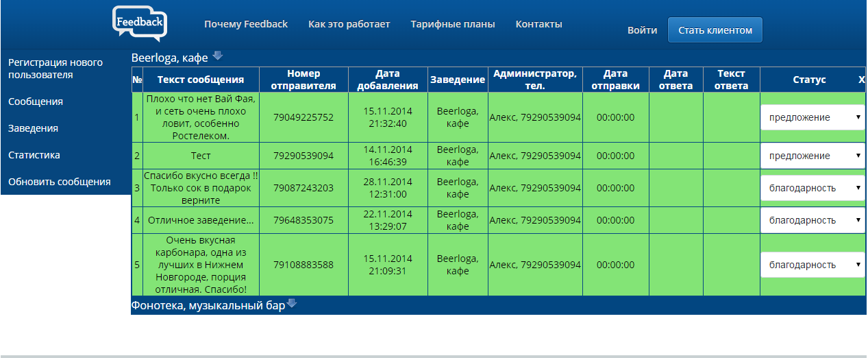
Task: Open Заведения in the sidebar
Action: coord(33,128)
